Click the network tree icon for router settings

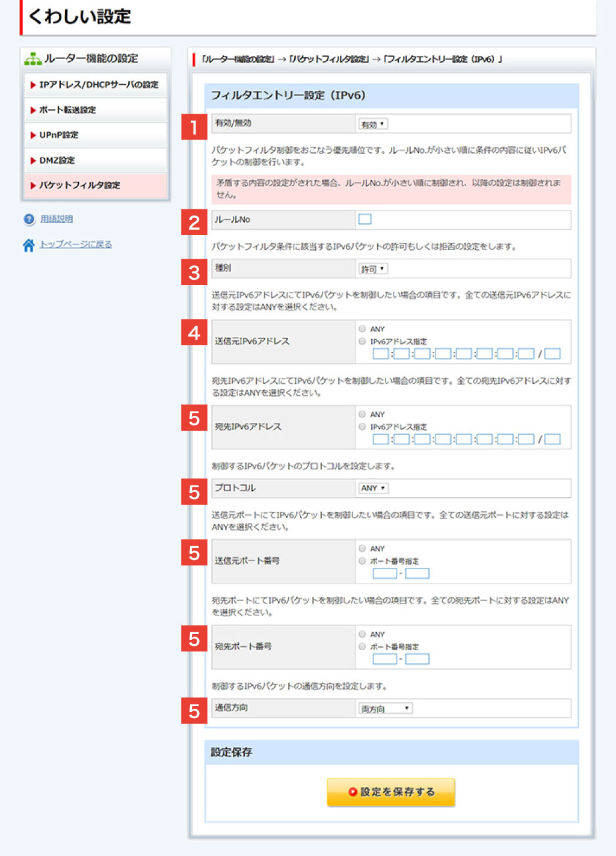click(32, 59)
